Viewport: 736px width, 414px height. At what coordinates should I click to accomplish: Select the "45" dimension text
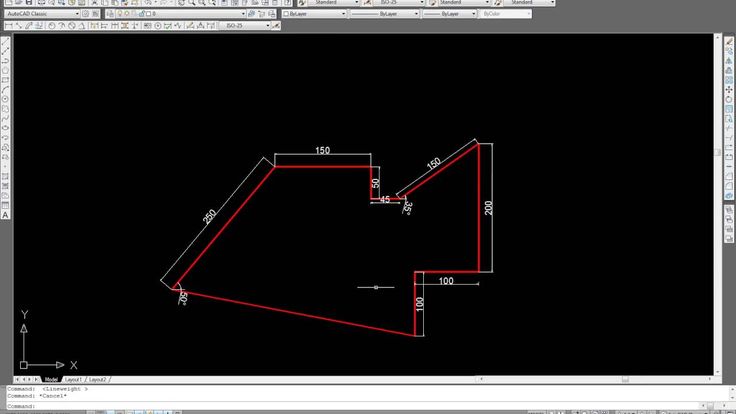point(385,199)
